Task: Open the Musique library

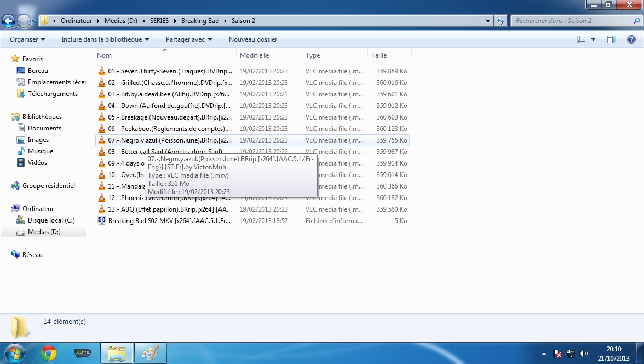Action: click(41, 151)
